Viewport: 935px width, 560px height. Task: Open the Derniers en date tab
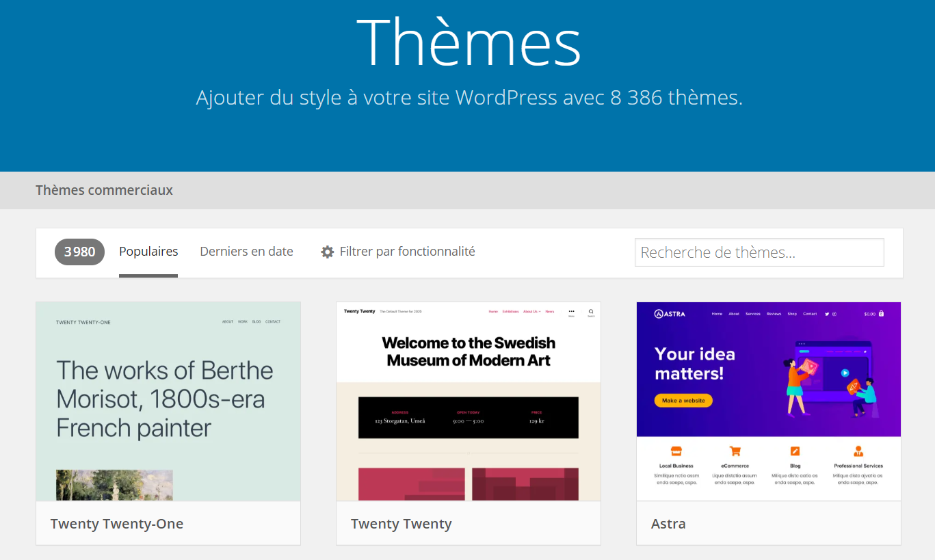tap(246, 252)
